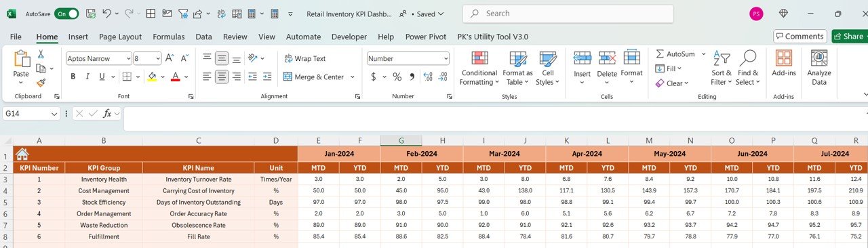Click the Orientation text angle icon

pyautogui.click(x=252, y=58)
